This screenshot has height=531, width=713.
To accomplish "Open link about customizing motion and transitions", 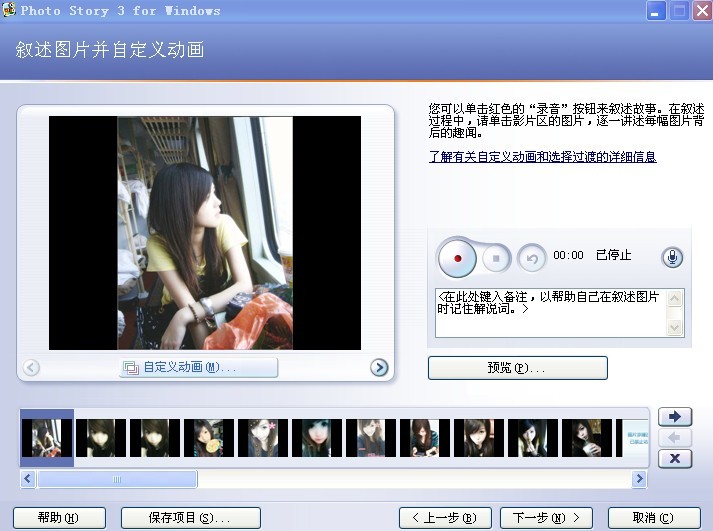I will [542, 157].
